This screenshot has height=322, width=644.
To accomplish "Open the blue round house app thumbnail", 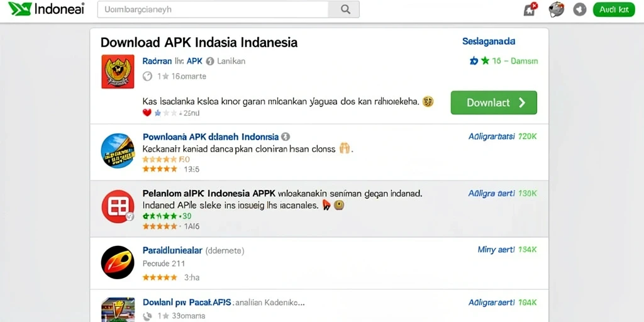I will click(x=118, y=150).
